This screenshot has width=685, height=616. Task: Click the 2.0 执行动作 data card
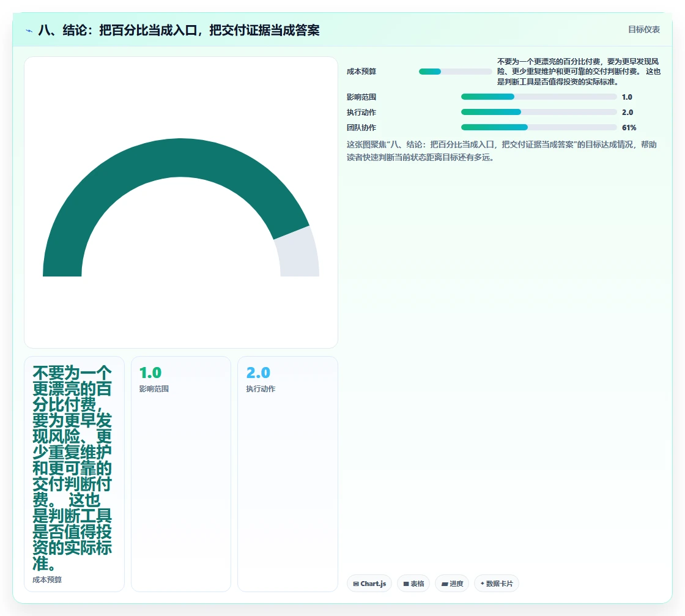(x=287, y=474)
